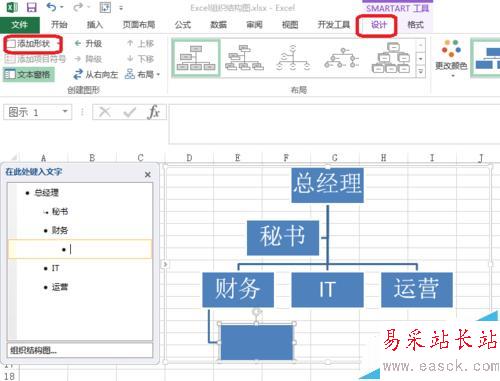500x381 pixels.
Task: Switch to the 插入 ribbon tab
Action: pos(95,25)
